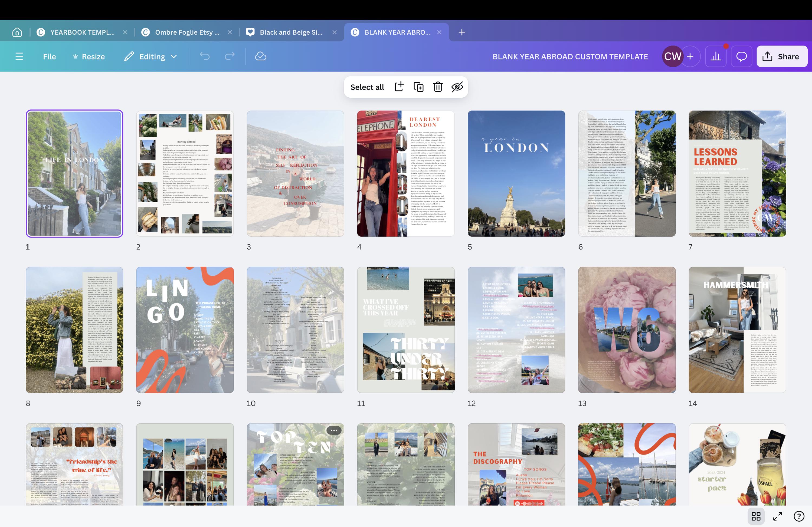Select the A Year in London page thumbnail
This screenshot has height=527, width=812.
516,173
